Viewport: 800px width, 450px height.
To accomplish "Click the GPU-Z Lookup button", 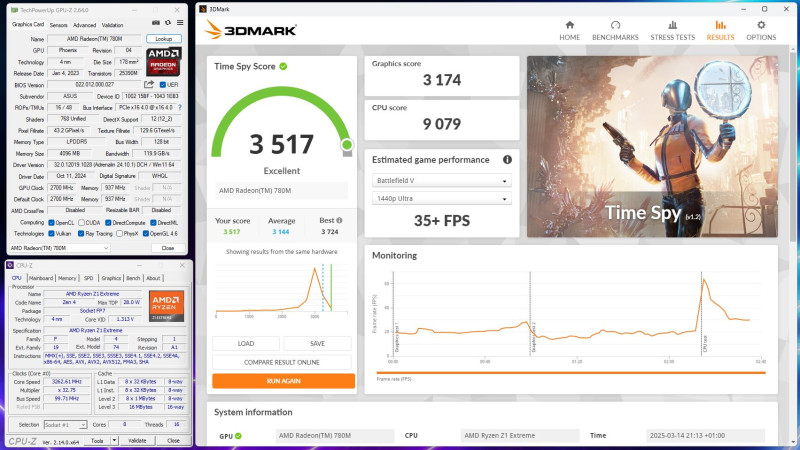I will coord(164,39).
